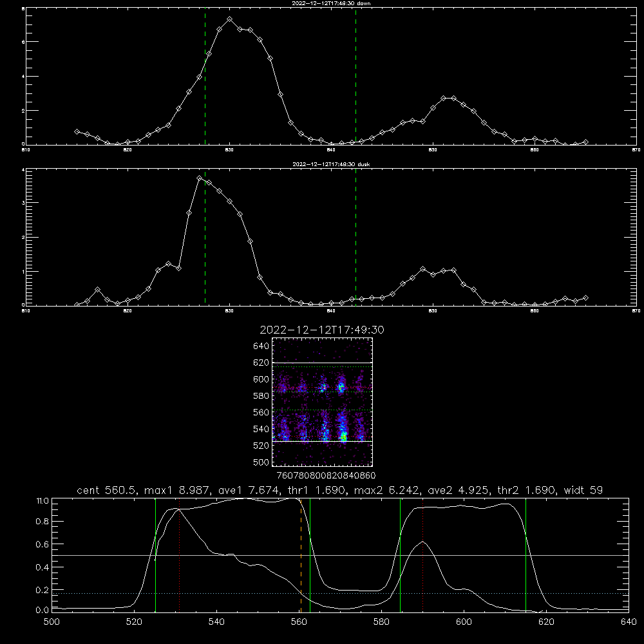644x644 pixels.
Task: Click the lower white solid line in heatmap
Action: tap(323, 442)
